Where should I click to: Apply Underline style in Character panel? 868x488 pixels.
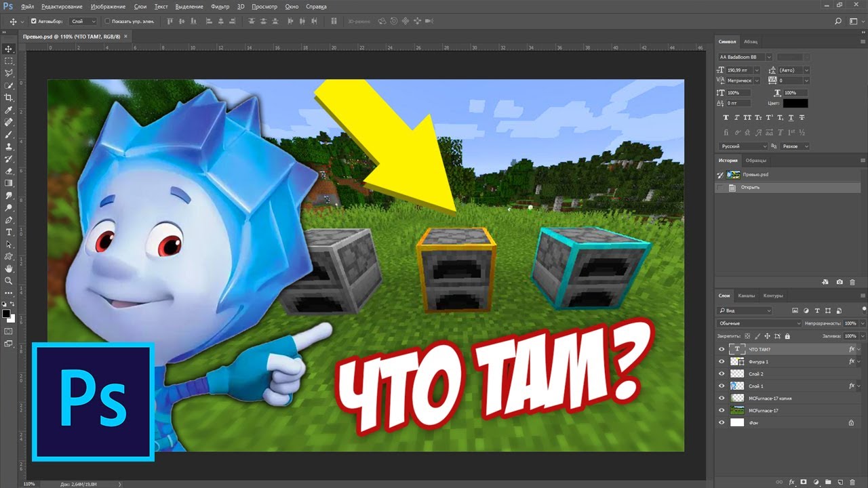pos(791,118)
